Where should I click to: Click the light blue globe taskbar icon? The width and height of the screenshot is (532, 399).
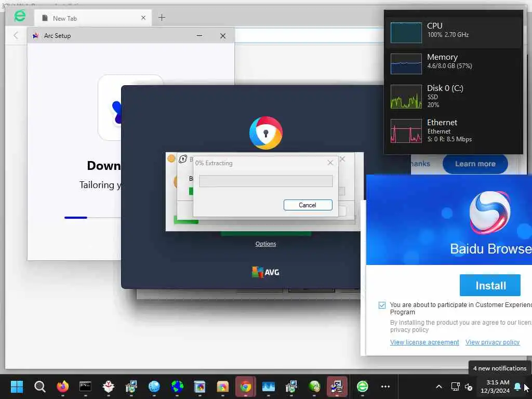pyautogui.click(x=154, y=387)
